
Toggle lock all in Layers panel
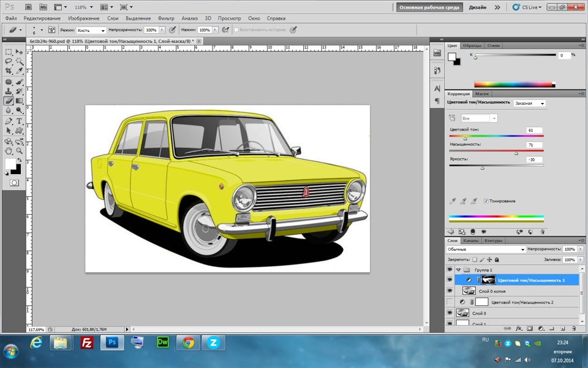(x=497, y=259)
